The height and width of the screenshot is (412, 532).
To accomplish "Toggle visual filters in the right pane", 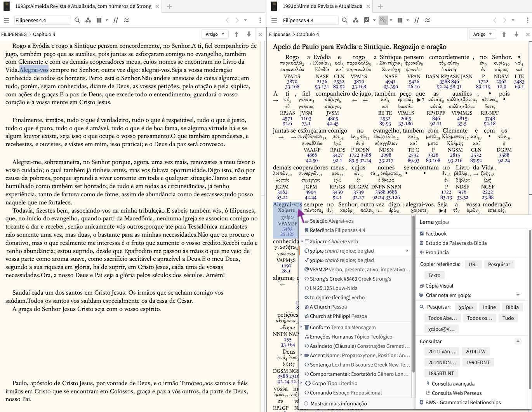I will pos(367,20).
